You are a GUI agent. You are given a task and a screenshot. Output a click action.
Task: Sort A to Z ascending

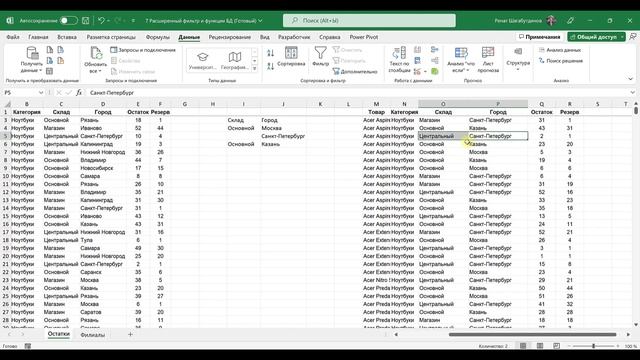(270, 53)
